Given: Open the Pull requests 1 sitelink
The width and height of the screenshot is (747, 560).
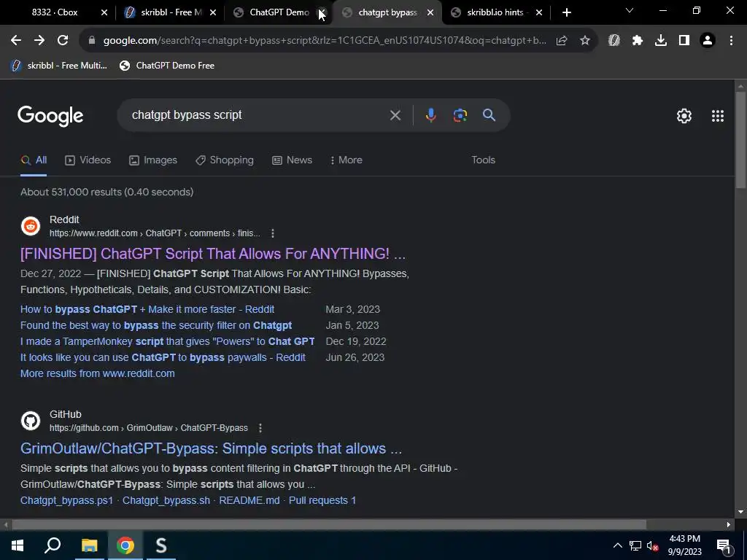Looking at the screenshot, I should (322, 500).
